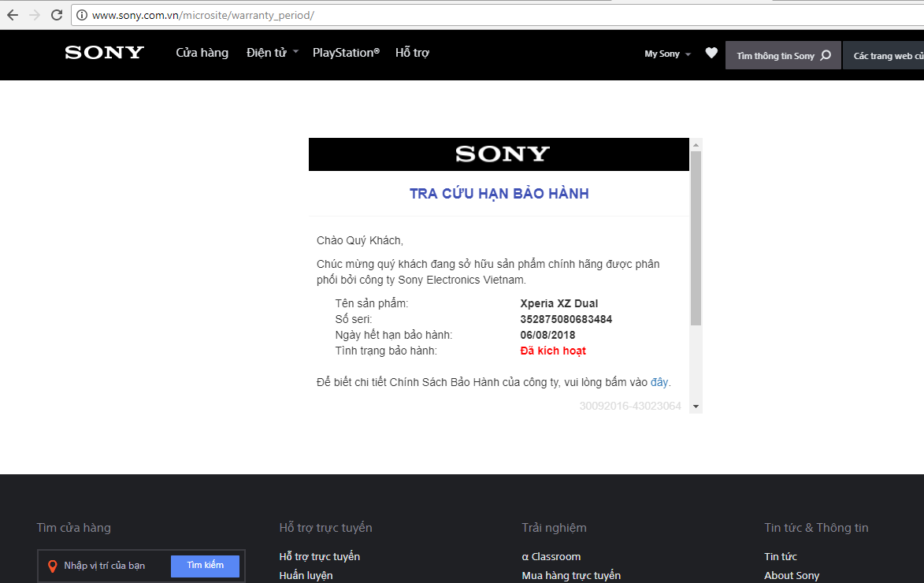This screenshot has height=583, width=924.
Task: Click the Chào Quý Khách greeting
Action: (360, 240)
